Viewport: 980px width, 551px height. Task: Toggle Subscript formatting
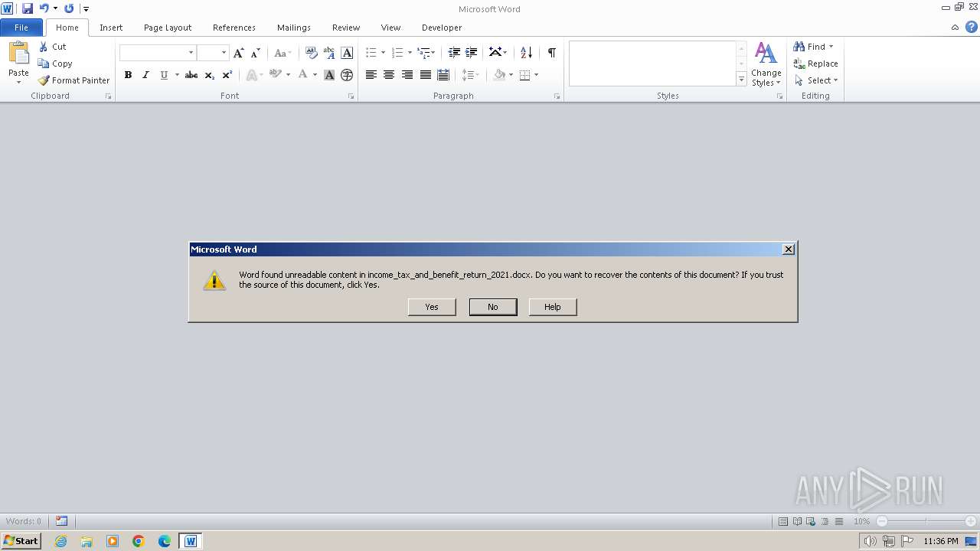coord(209,75)
